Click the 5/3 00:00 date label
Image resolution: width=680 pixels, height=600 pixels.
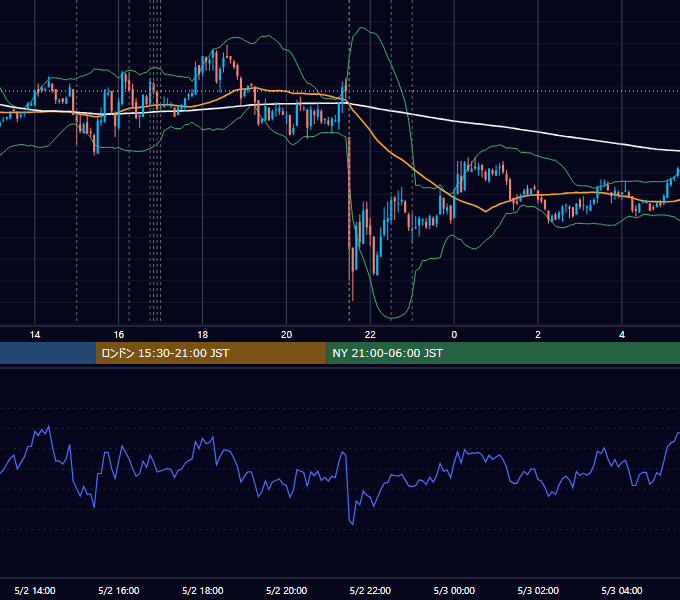tap(454, 590)
